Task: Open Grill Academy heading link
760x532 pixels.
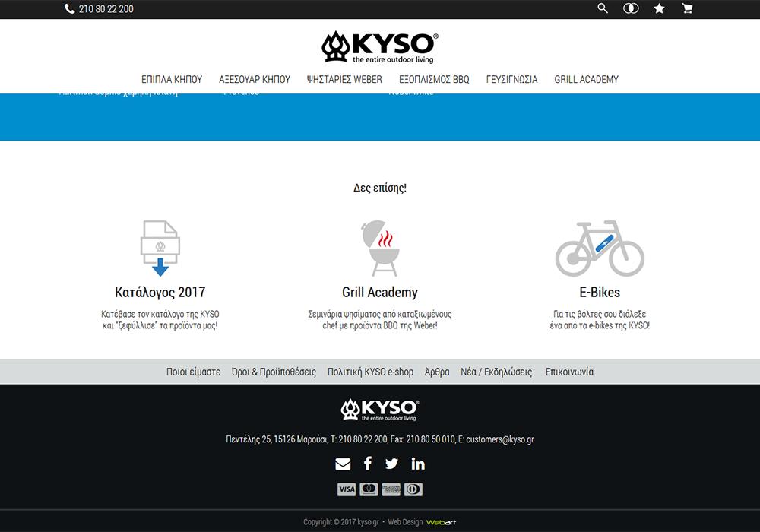Action: click(x=380, y=292)
